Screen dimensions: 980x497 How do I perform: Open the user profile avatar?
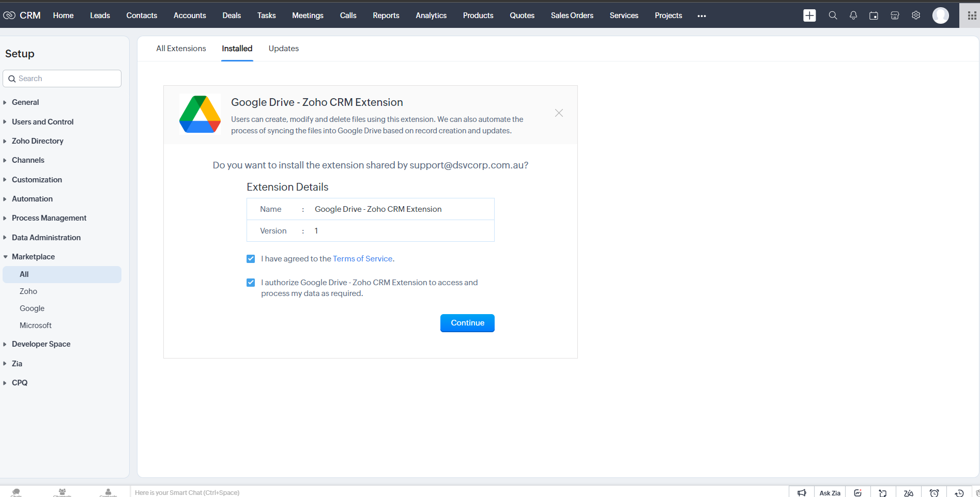[x=940, y=15]
